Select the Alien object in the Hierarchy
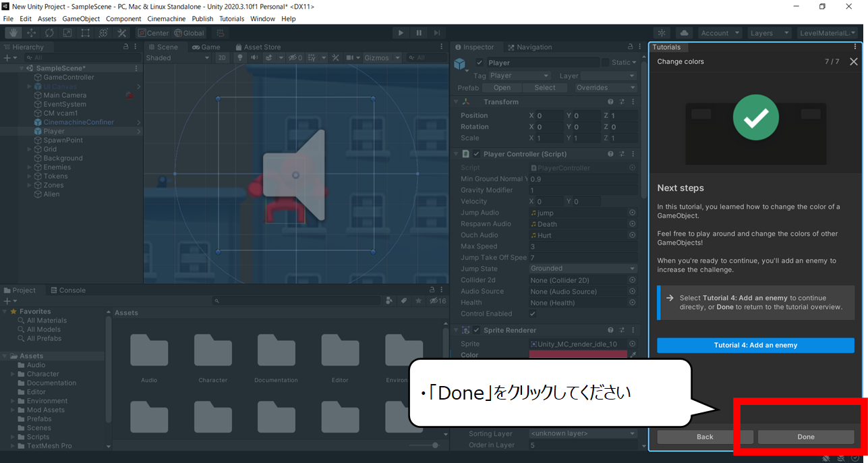Image resolution: width=868 pixels, height=463 pixels. (51, 194)
